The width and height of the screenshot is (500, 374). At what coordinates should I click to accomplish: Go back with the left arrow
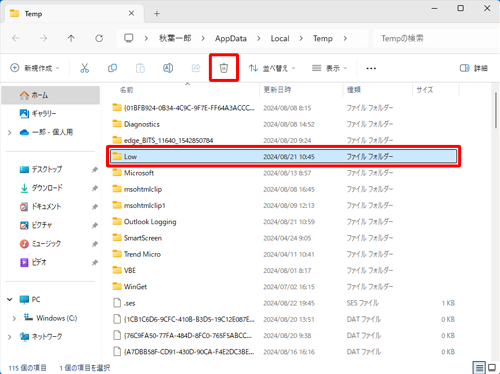tap(15, 38)
